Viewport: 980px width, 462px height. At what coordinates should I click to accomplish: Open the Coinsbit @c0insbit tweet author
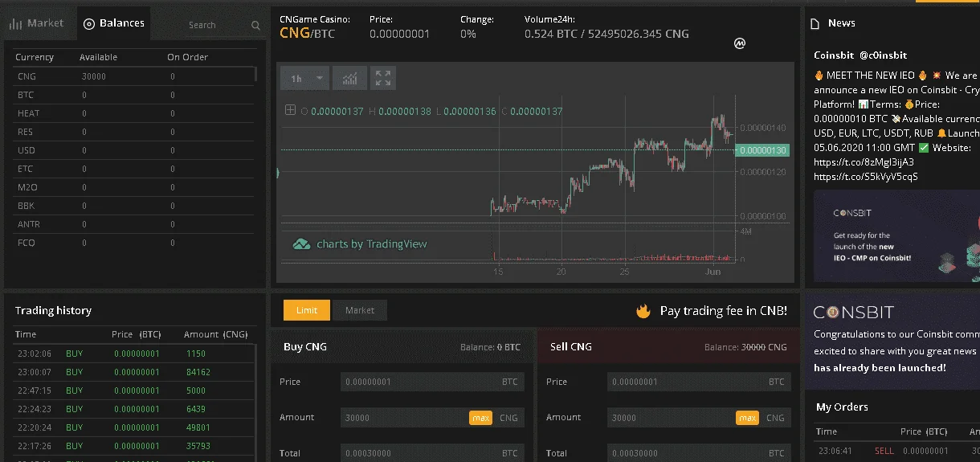(860, 55)
